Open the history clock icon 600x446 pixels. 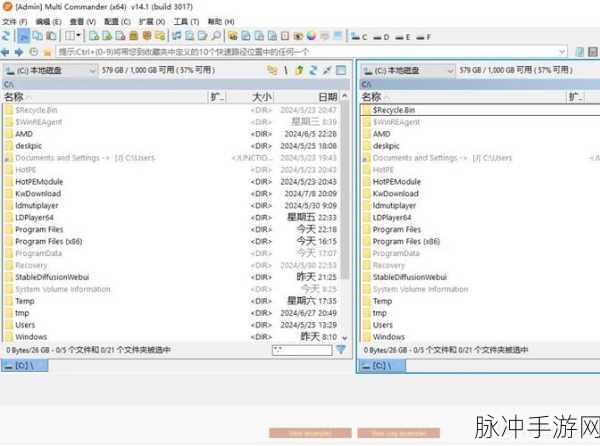coord(34,52)
